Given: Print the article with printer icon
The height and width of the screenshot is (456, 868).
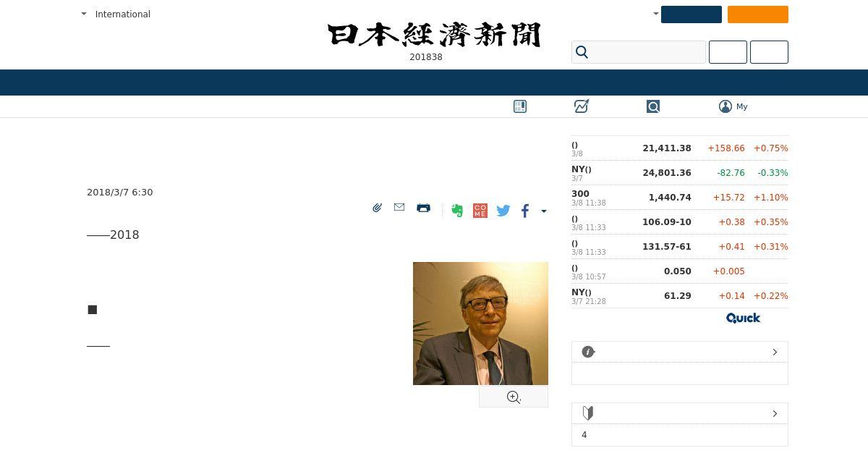Looking at the screenshot, I should [424, 208].
